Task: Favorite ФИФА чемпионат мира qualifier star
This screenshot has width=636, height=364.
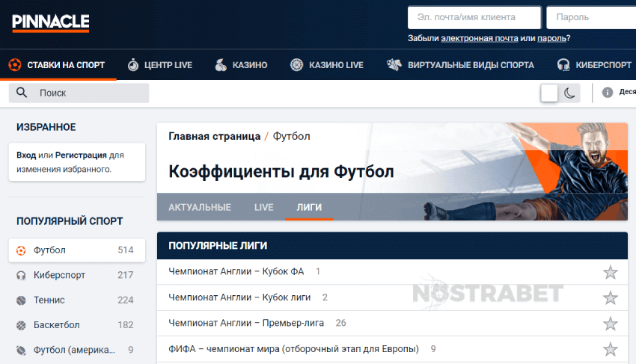Action: coord(610,349)
